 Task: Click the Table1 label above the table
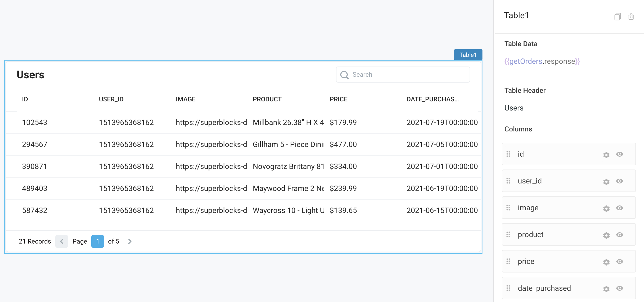point(468,54)
